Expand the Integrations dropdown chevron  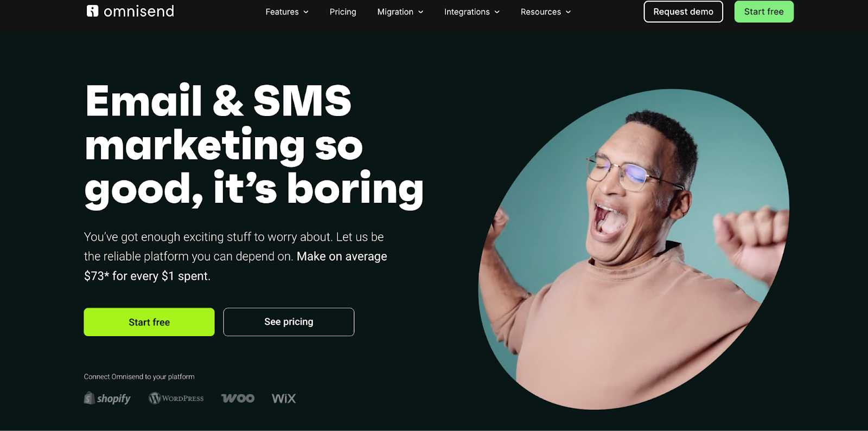point(497,12)
